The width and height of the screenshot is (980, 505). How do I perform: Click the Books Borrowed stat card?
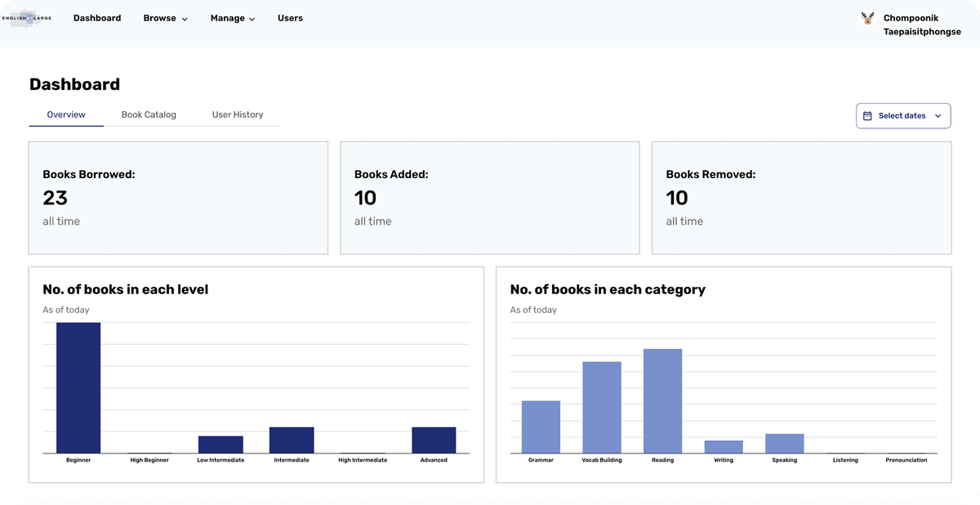178,198
